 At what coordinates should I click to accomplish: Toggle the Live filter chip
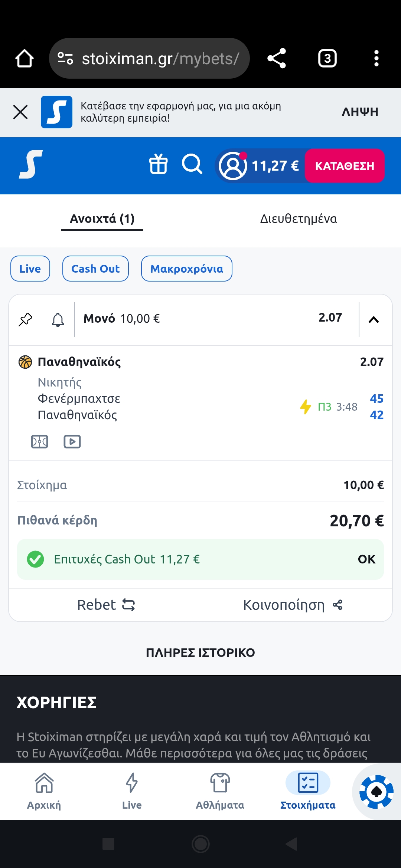point(30,269)
